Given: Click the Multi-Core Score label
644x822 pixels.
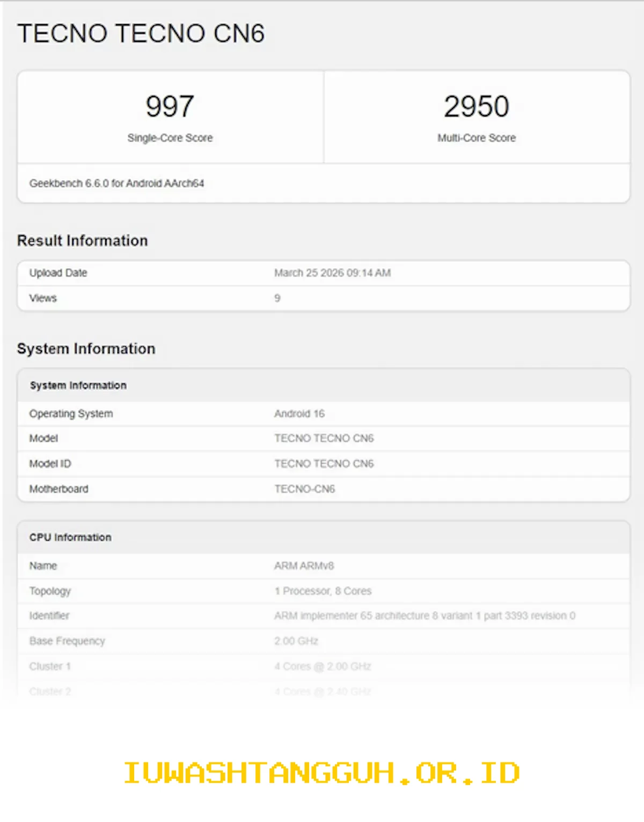Looking at the screenshot, I should click(x=477, y=138).
